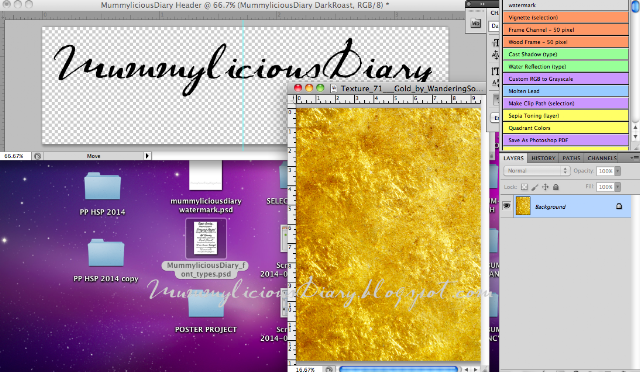Click the Mb mini bridge panel icon
This screenshot has height=372, width=640.
pyautogui.click(x=476, y=23)
